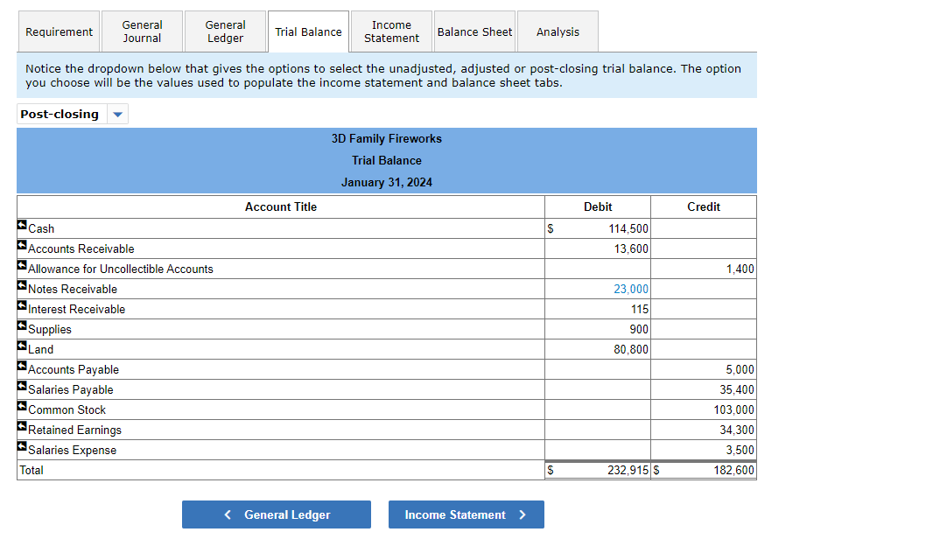Open the General Journal tab

click(x=142, y=31)
